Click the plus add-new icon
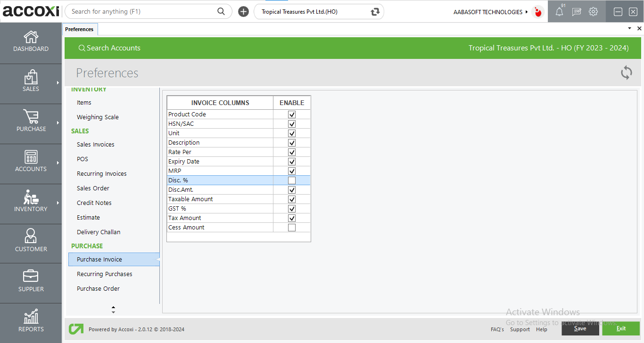 (x=243, y=12)
